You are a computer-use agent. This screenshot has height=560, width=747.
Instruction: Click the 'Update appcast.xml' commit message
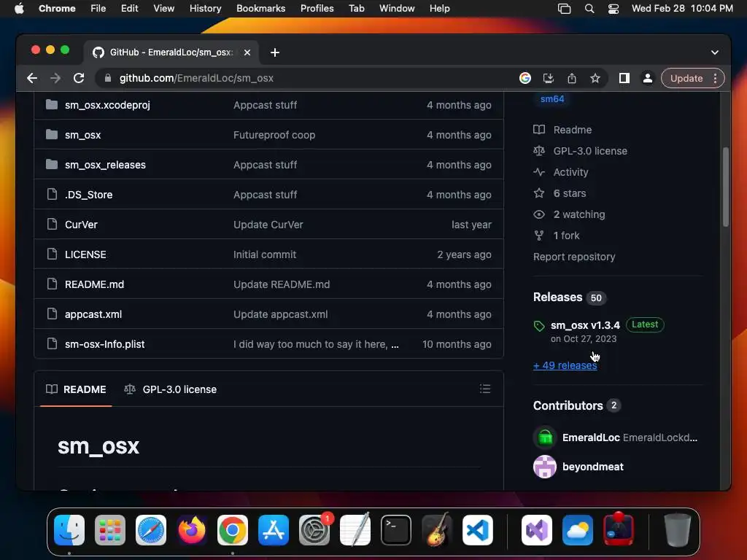[x=281, y=314]
